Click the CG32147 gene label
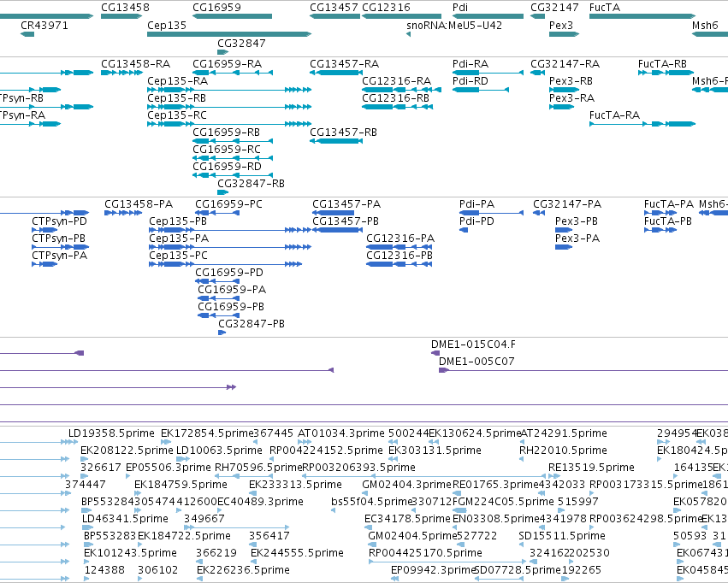 [554, 8]
